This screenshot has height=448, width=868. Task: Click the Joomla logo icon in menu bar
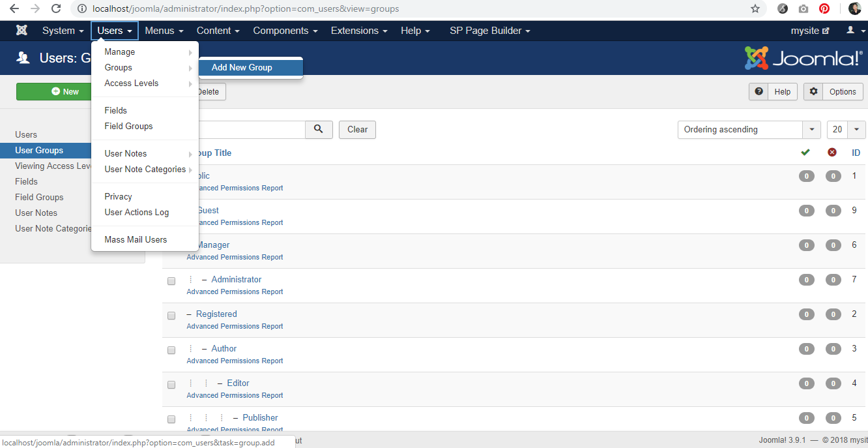(22, 31)
